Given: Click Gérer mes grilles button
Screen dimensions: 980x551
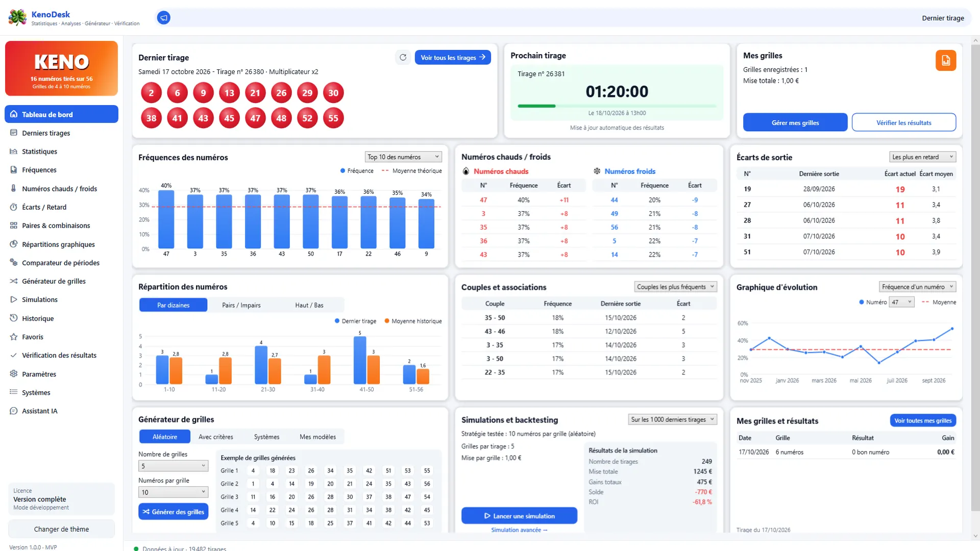Looking at the screenshot, I should tap(795, 122).
